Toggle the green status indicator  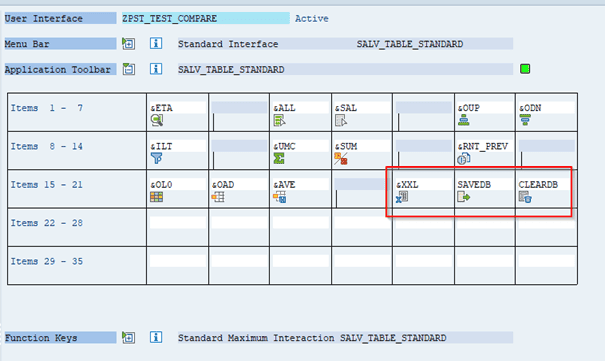click(x=525, y=69)
